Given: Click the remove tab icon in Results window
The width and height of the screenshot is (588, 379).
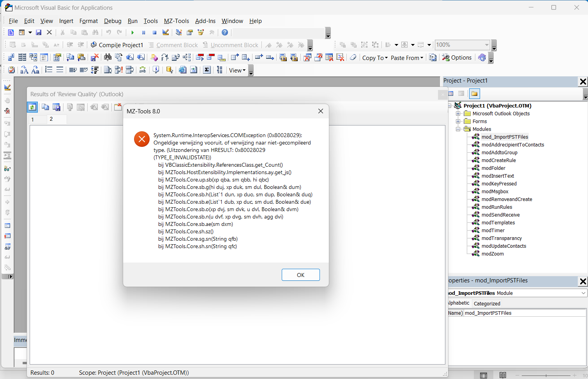Looking at the screenshot, I should 118,107.
